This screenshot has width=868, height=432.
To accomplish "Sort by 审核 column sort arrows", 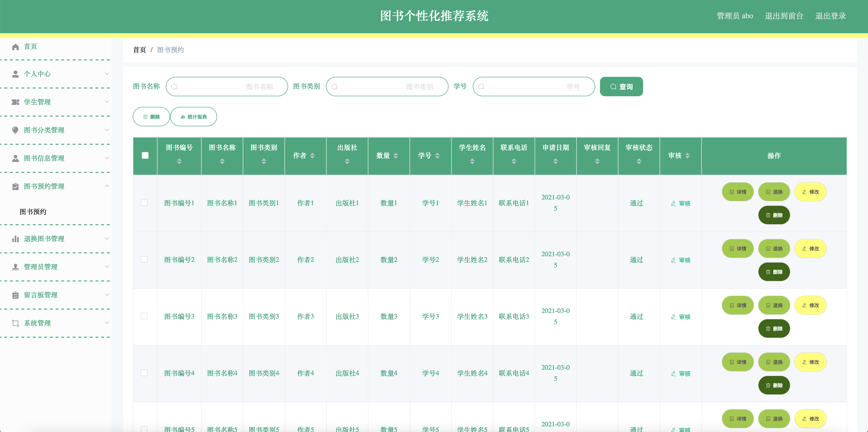I will 687,156.
